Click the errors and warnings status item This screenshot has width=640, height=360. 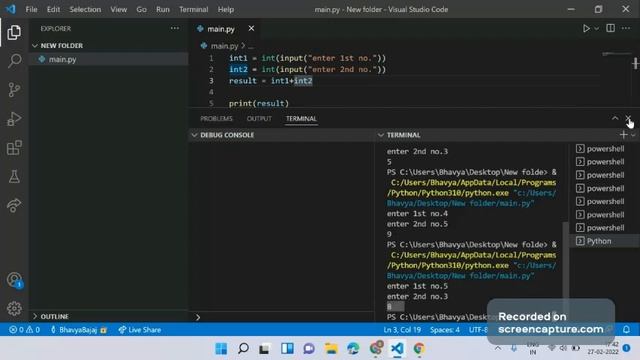pos(24,330)
